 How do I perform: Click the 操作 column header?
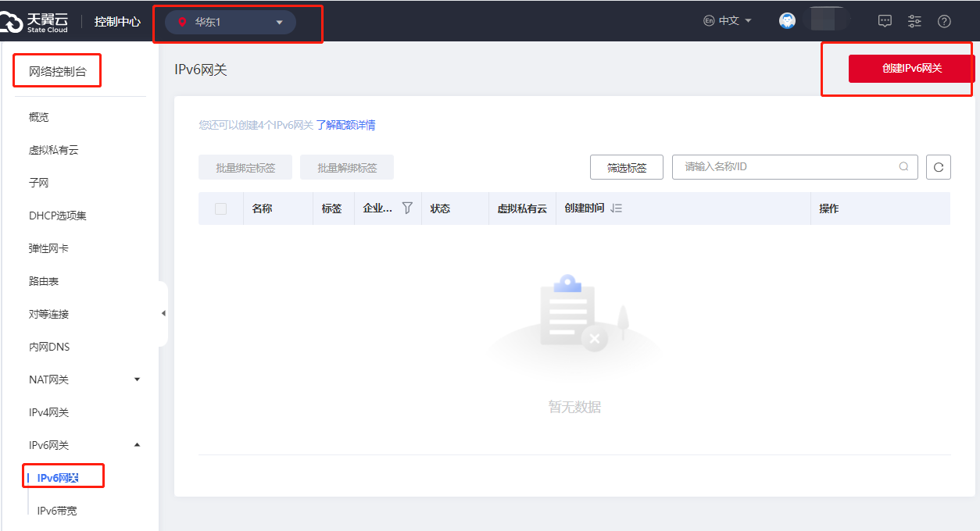[x=829, y=208]
